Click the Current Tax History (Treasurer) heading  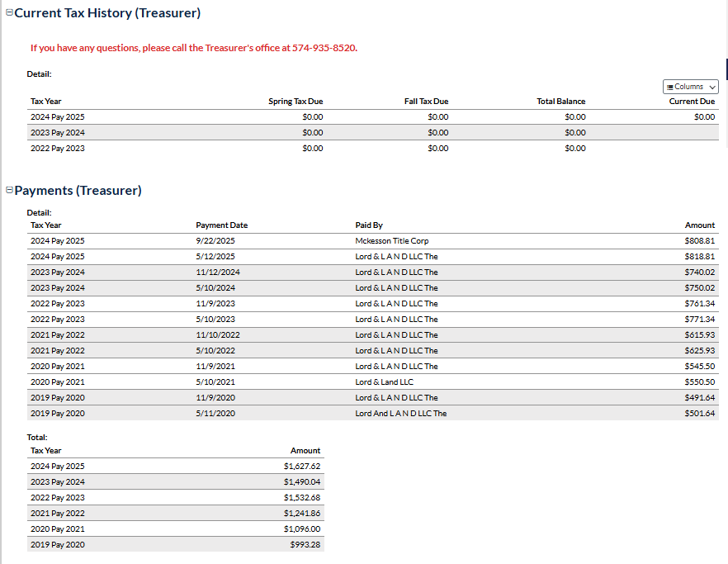tap(107, 14)
